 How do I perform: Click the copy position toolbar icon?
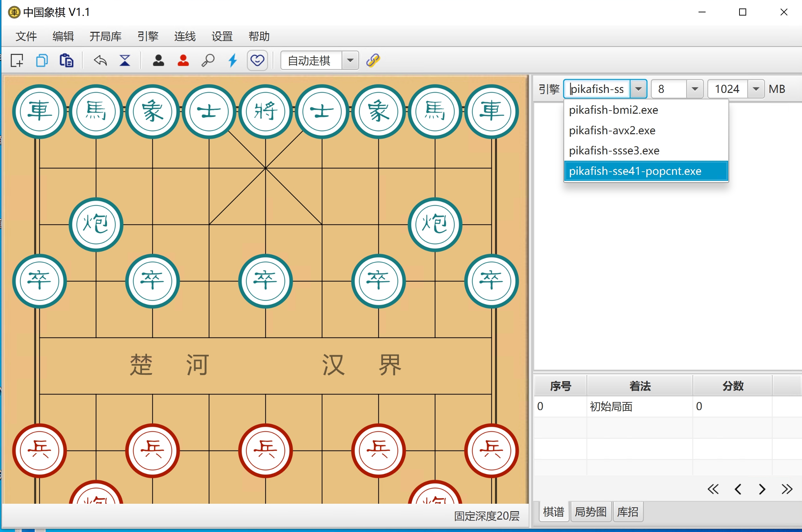(x=42, y=60)
